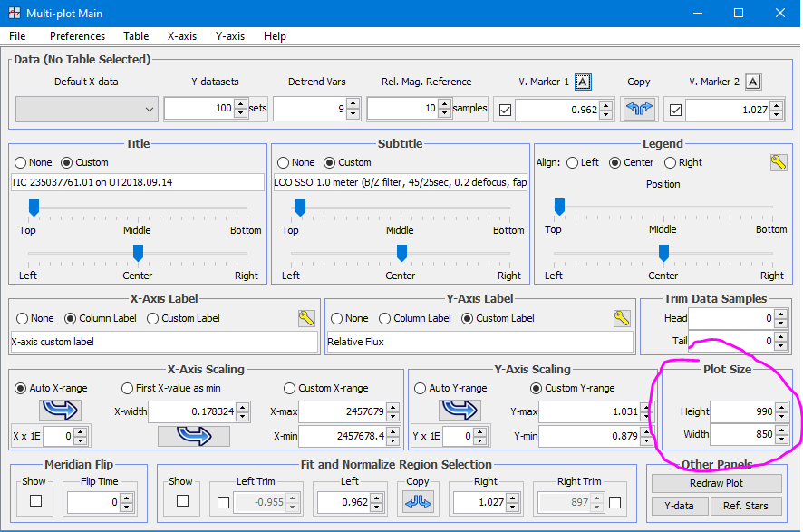Open the Preferences menu

click(x=77, y=36)
